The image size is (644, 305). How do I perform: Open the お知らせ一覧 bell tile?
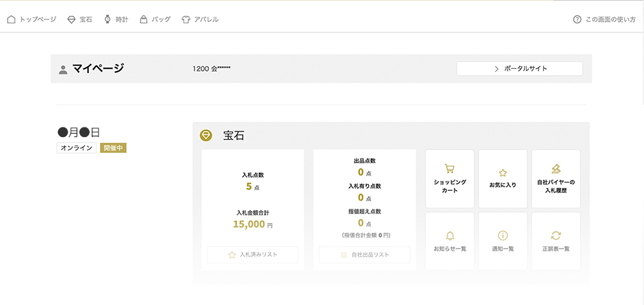(450, 241)
